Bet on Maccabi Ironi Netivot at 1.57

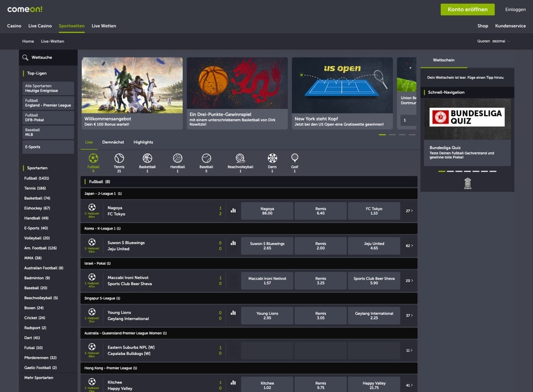pos(267,281)
